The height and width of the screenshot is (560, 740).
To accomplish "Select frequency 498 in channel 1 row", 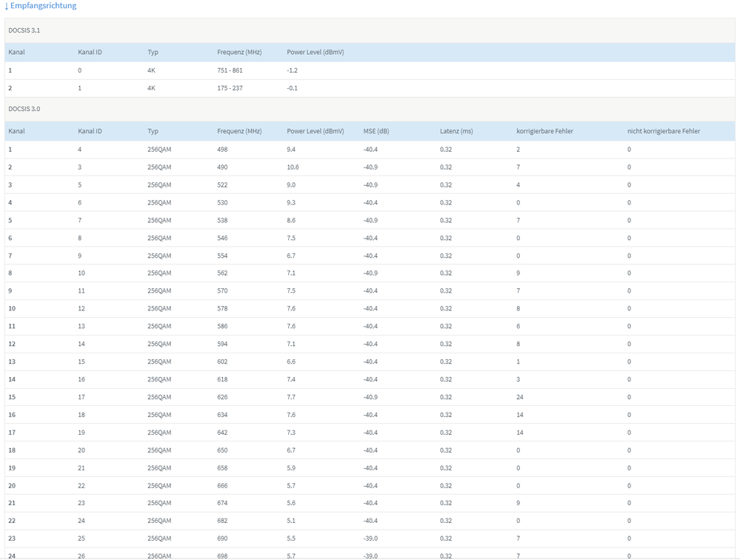I will pos(222,150).
